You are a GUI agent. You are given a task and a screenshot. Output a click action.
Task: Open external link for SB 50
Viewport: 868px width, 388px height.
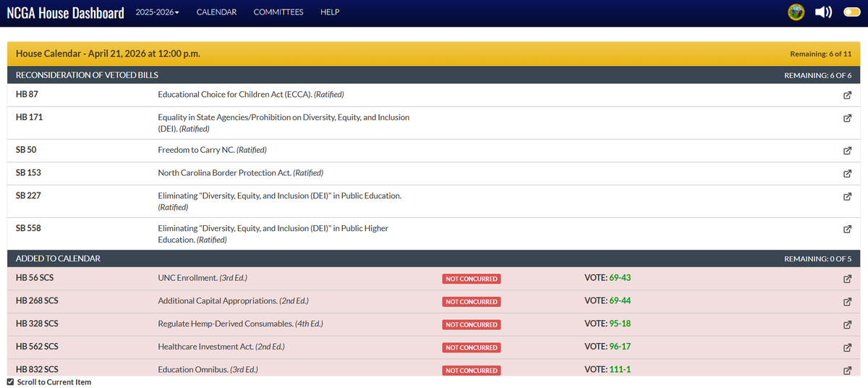(x=847, y=151)
